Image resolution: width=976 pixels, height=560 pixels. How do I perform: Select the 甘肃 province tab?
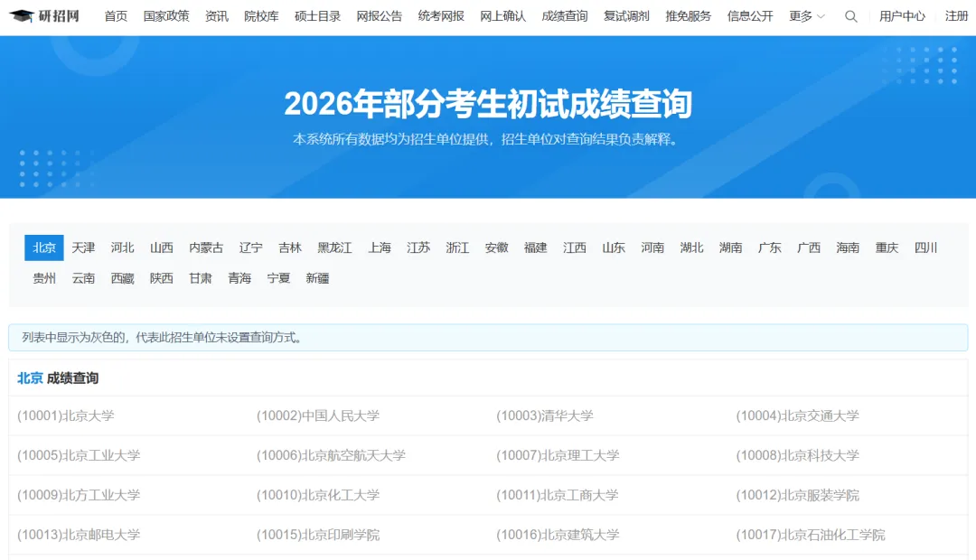click(201, 278)
